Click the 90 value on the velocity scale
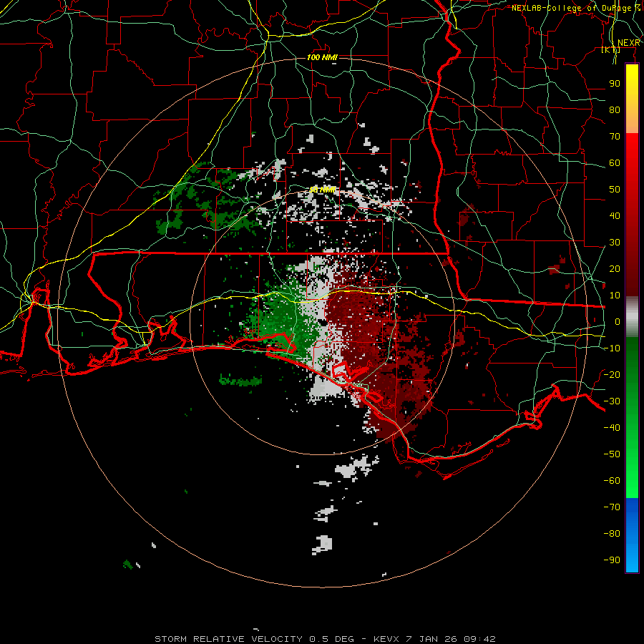 pyautogui.click(x=615, y=84)
